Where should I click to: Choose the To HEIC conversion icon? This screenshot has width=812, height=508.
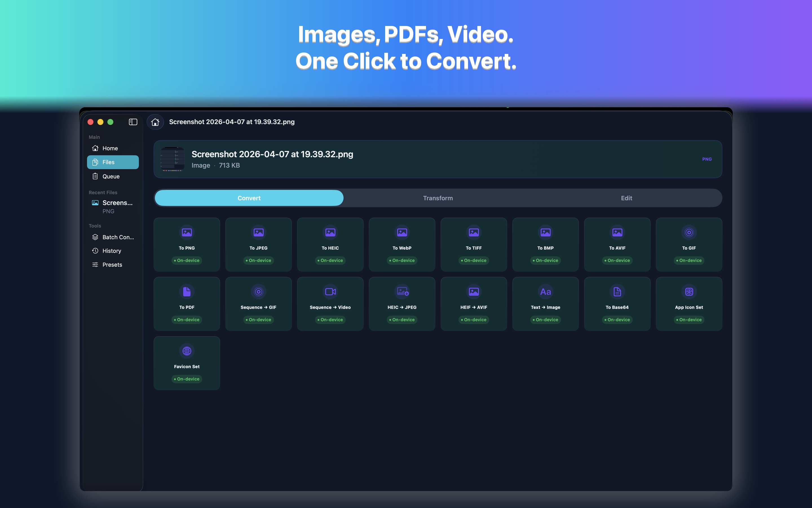coord(330,232)
